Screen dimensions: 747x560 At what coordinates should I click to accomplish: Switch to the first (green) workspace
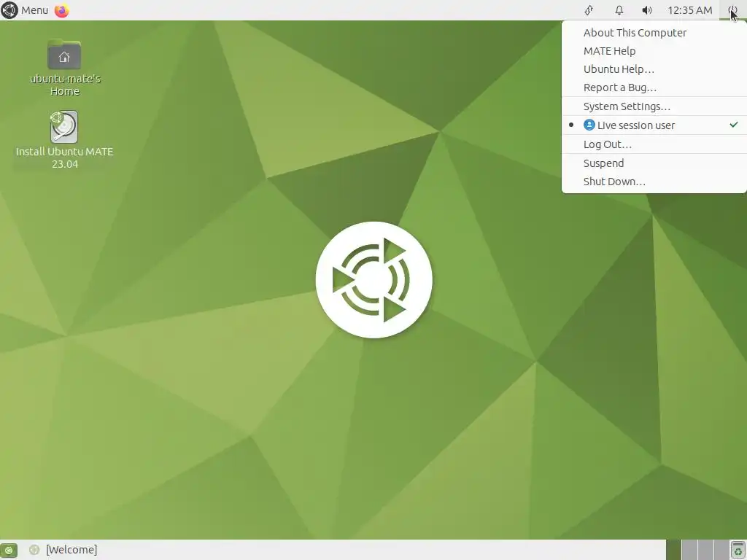click(673, 550)
